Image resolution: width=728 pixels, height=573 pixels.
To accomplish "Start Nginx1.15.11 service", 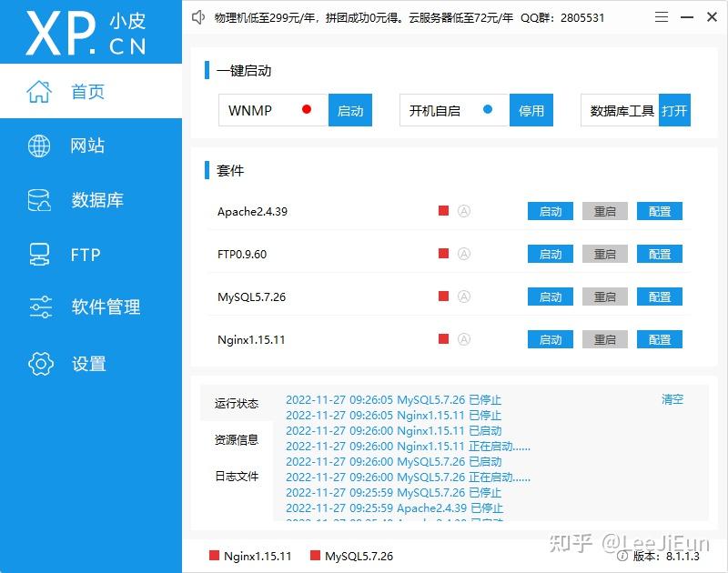I will click(x=551, y=339).
